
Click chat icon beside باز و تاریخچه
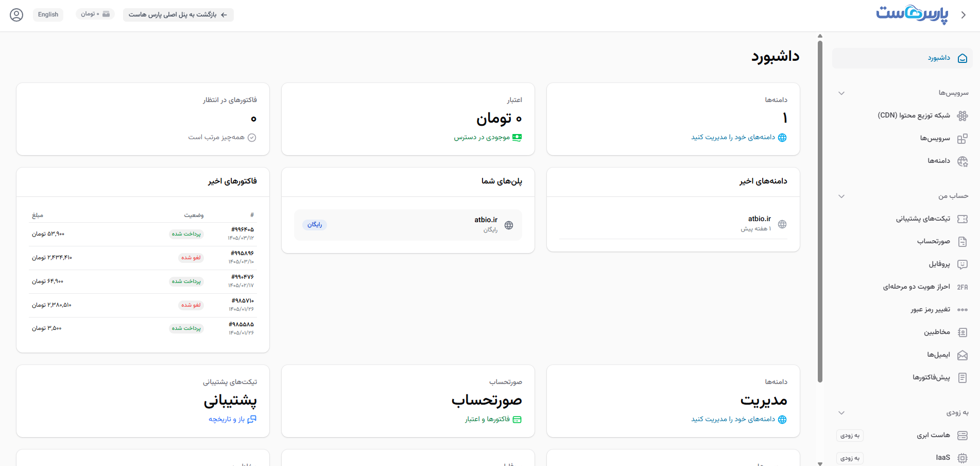(252, 420)
